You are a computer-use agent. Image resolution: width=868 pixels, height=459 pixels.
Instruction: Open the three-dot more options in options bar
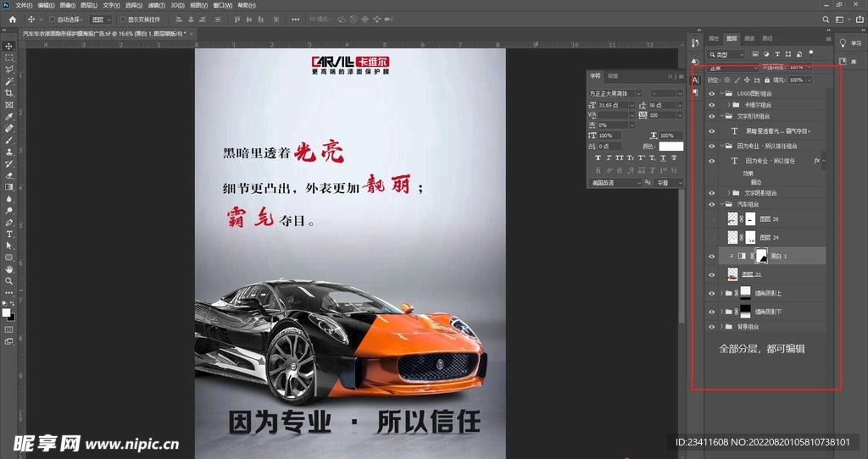[296, 19]
